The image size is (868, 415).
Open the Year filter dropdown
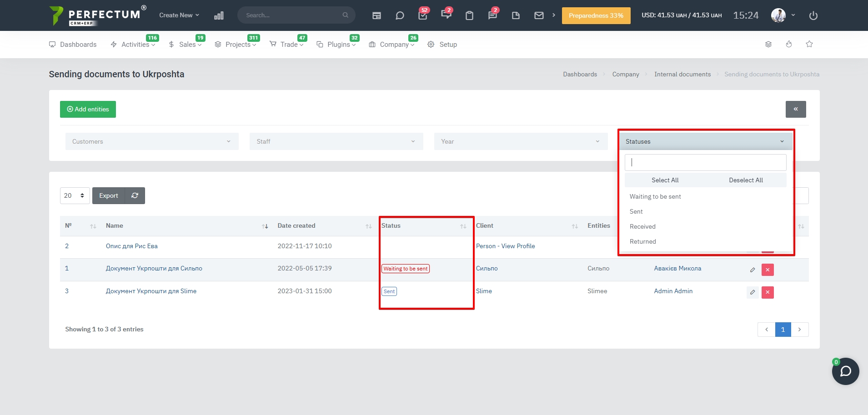pyautogui.click(x=521, y=141)
